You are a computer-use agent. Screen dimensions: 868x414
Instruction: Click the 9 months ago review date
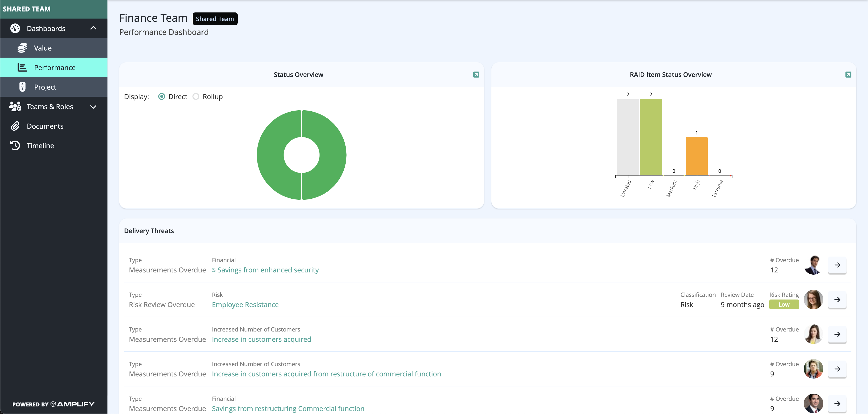(742, 305)
